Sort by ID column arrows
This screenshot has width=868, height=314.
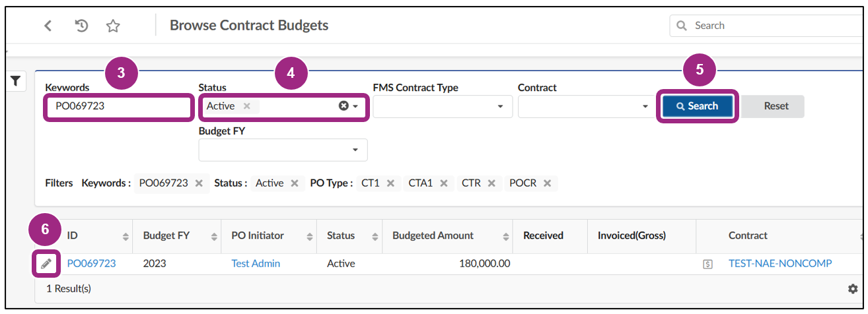[x=126, y=236]
